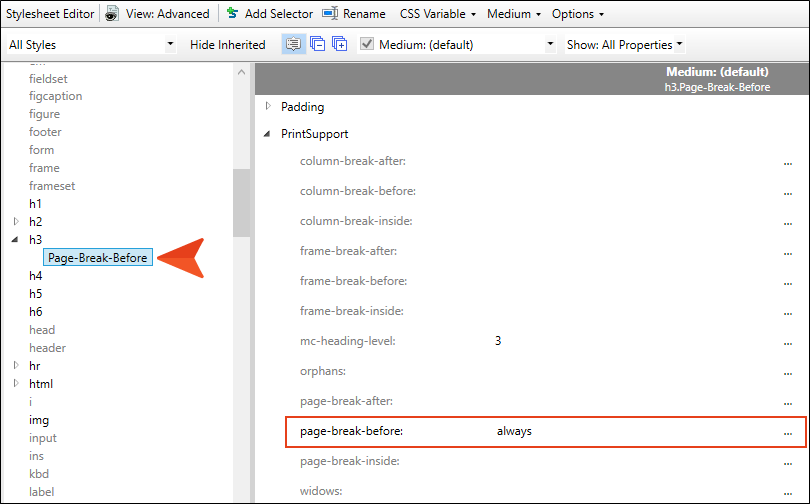The width and height of the screenshot is (810, 504).
Task: Collapse the PrintSupport property group
Action: pyautogui.click(x=267, y=134)
